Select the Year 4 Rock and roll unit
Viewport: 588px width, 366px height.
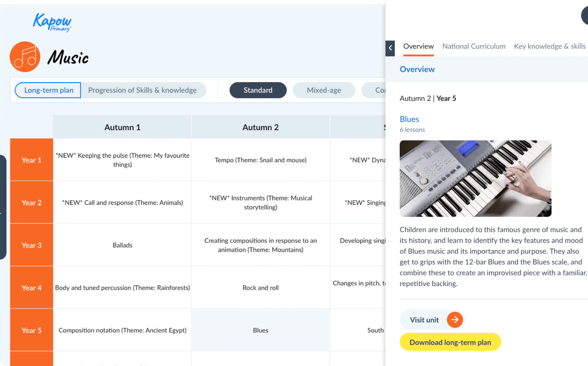click(x=260, y=287)
